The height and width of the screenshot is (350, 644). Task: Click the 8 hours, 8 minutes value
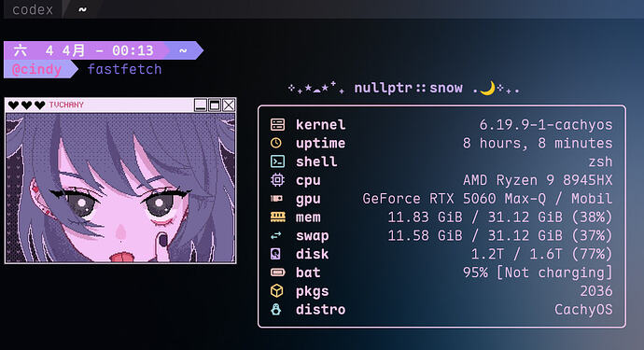(538, 143)
